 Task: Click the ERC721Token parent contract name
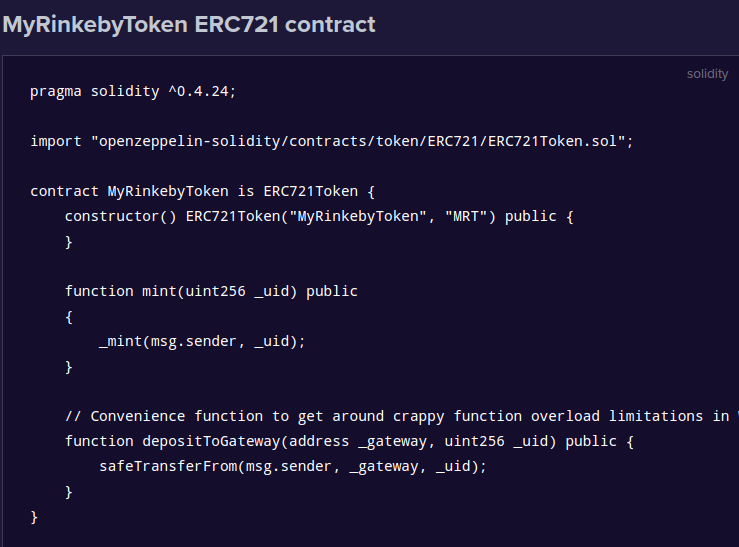tap(310, 191)
